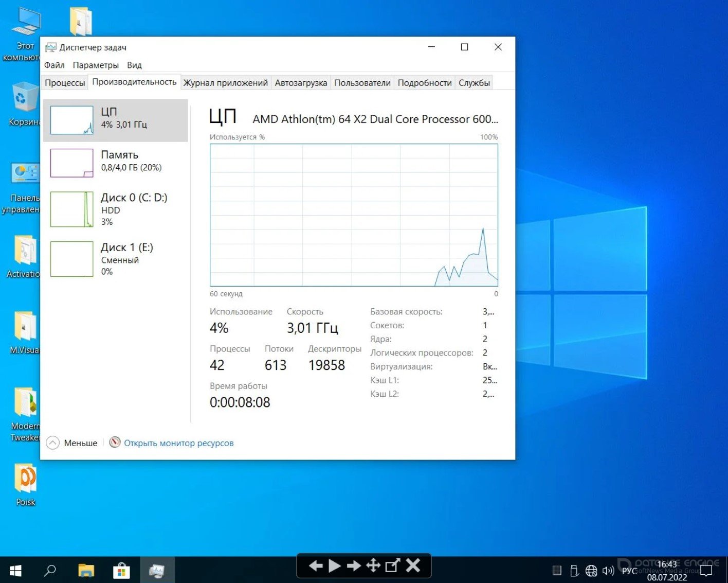728x583 pixels.
Task: Click Открыть монитор ресурсов link
Action: click(178, 443)
